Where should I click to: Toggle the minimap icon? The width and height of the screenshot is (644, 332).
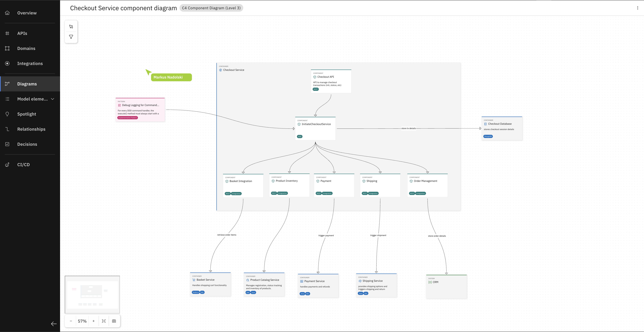[x=114, y=321]
